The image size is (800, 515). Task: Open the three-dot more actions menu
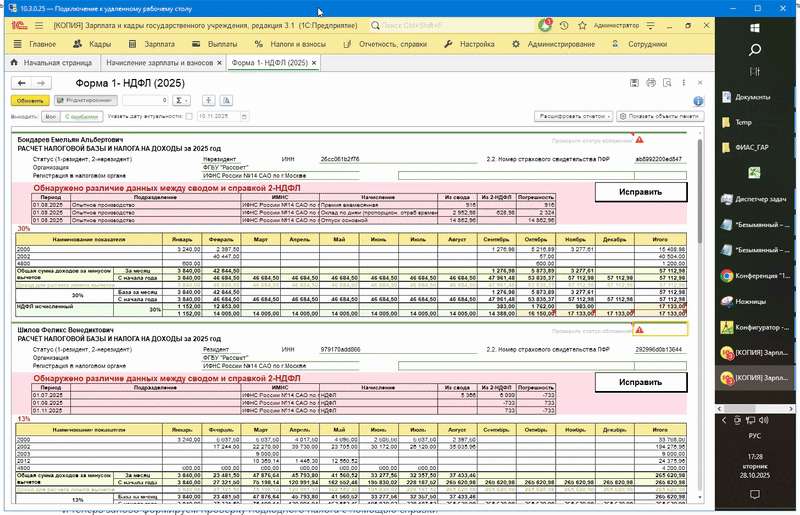tap(684, 83)
